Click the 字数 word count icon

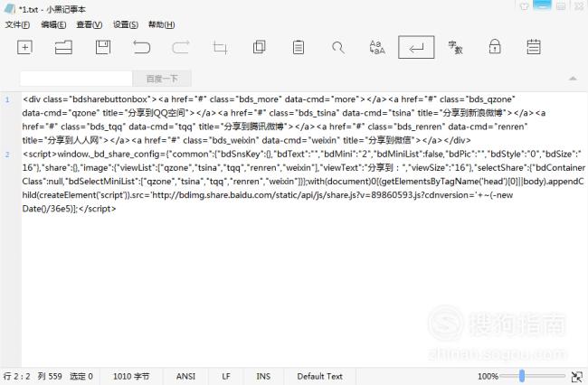point(455,48)
